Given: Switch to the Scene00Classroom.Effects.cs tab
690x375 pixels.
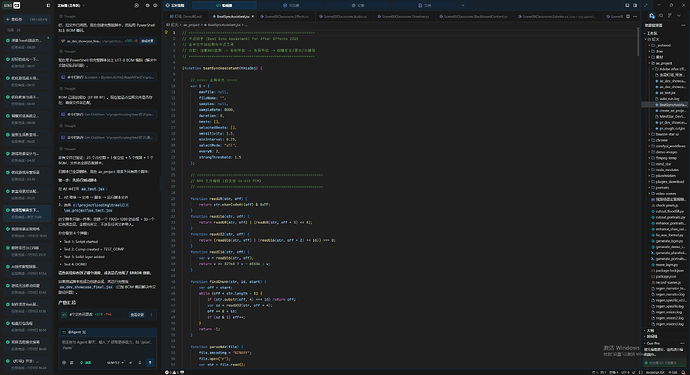Looking at the screenshot, I should (x=285, y=16).
